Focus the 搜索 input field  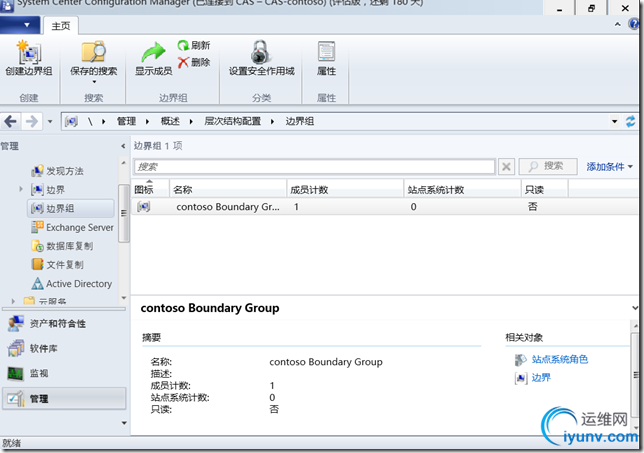point(315,167)
